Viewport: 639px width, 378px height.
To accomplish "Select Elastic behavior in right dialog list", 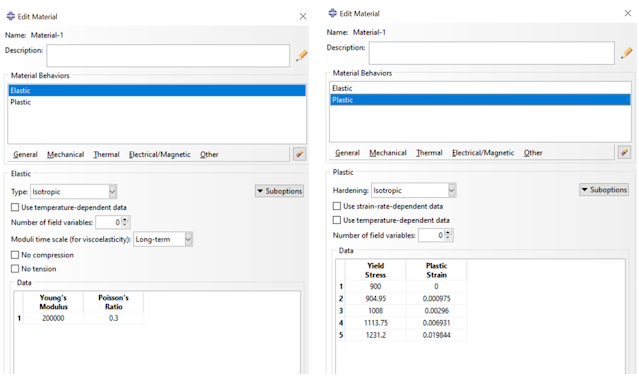I will 480,88.
